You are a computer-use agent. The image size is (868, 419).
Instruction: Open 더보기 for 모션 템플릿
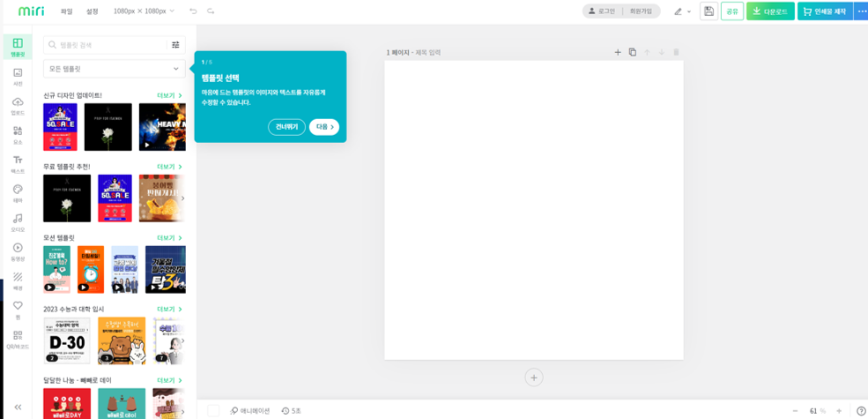pyautogui.click(x=169, y=238)
